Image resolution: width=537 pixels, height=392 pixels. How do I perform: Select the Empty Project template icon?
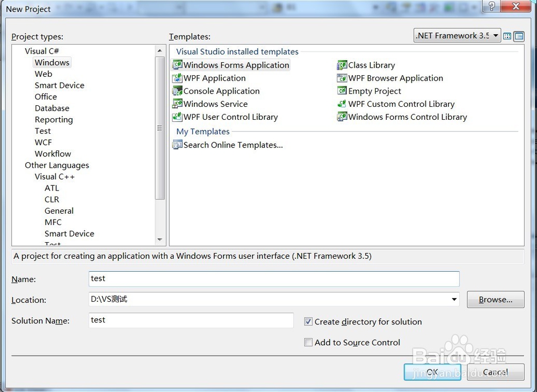pos(342,91)
